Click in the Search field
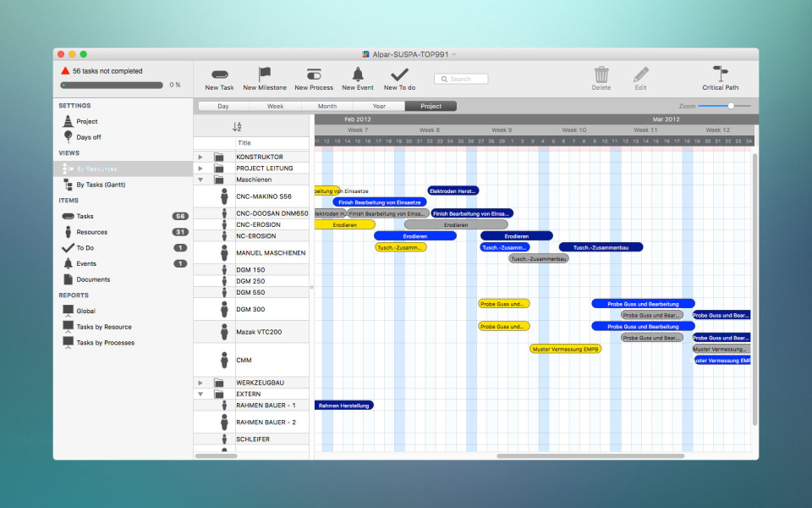The height and width of the screenshot is (508, 812). 461,79
